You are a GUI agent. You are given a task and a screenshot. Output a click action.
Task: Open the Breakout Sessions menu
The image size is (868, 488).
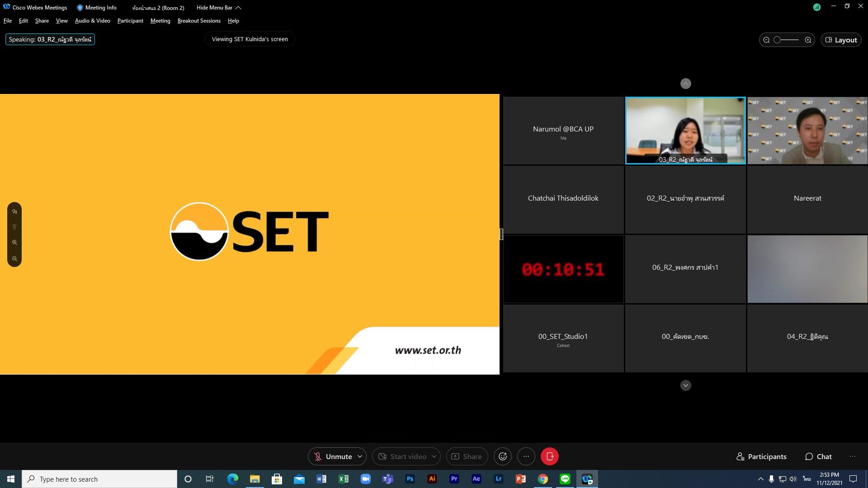tap(199, 21)
